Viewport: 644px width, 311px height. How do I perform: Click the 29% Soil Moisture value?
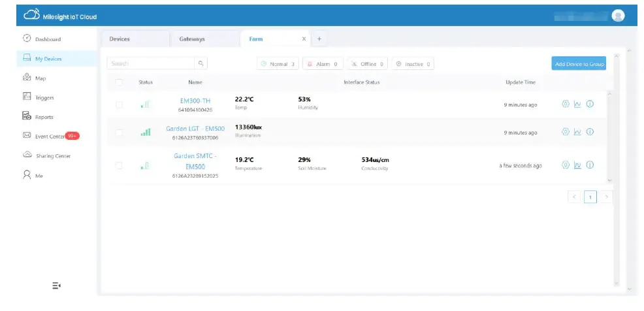[304, 160]
